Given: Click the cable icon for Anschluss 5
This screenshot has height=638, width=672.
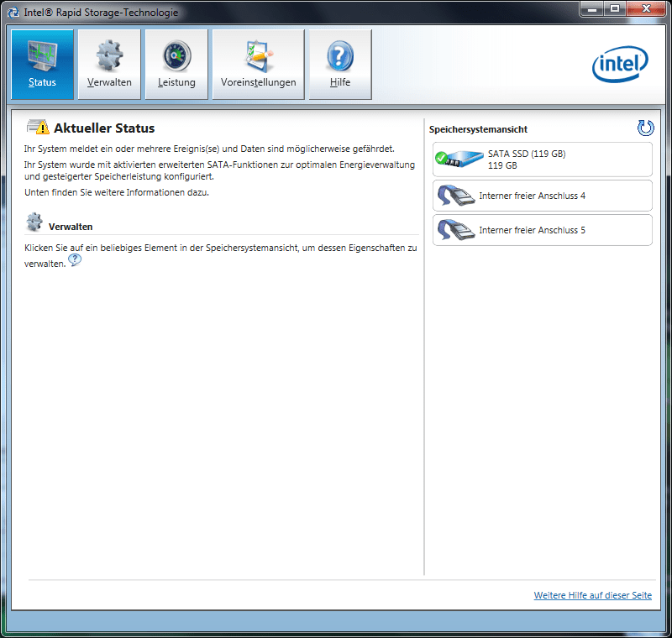Looking at the screenshot, I should (x=455, y=230).
